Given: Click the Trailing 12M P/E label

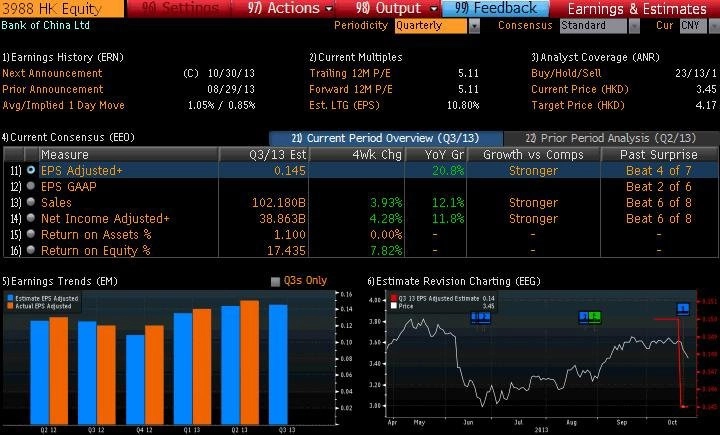Looking at the screenshot, I should click(350, 73).
